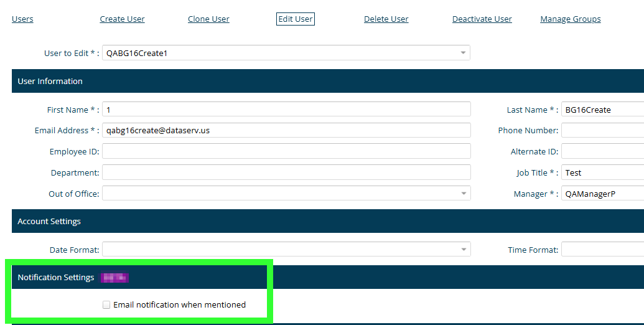Click the Phone Number field
Image resolution: width=644 pixels, height=325 pixels.
pyautogui.click(x=602, y=131)
